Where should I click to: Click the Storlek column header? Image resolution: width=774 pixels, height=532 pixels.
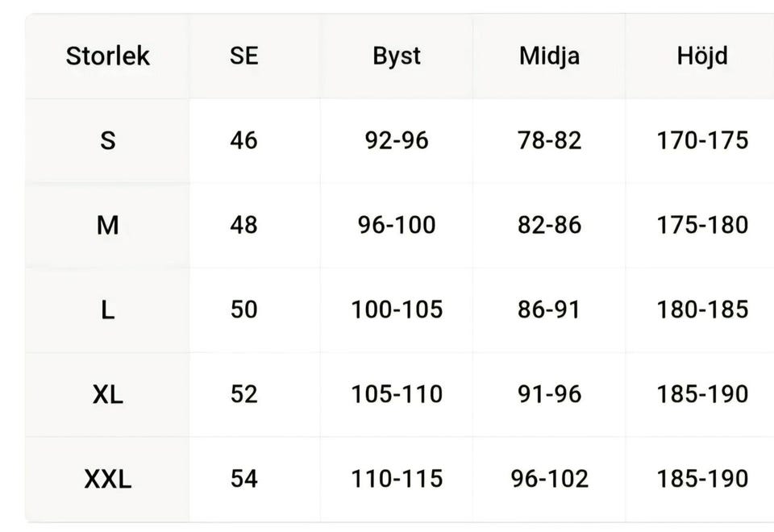pos(108,56)
